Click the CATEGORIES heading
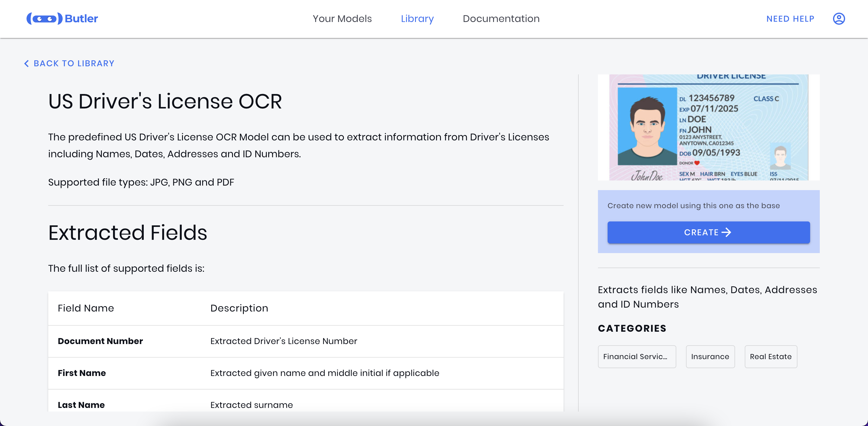 (632, 328)
